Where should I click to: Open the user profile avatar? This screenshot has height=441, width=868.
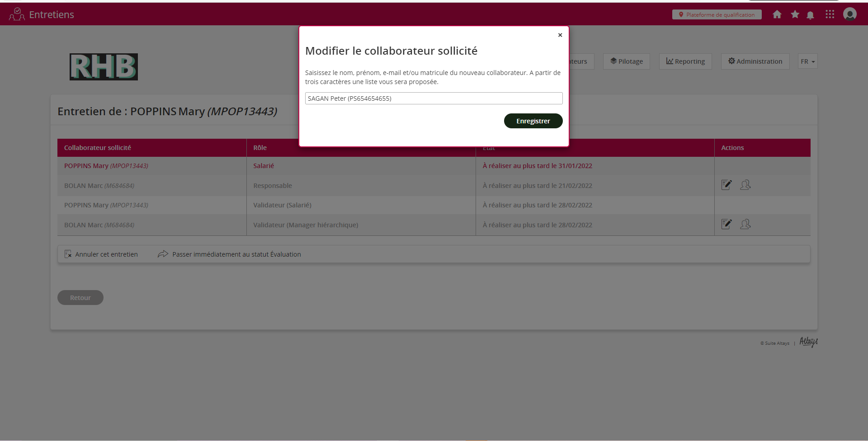point(849,14)
